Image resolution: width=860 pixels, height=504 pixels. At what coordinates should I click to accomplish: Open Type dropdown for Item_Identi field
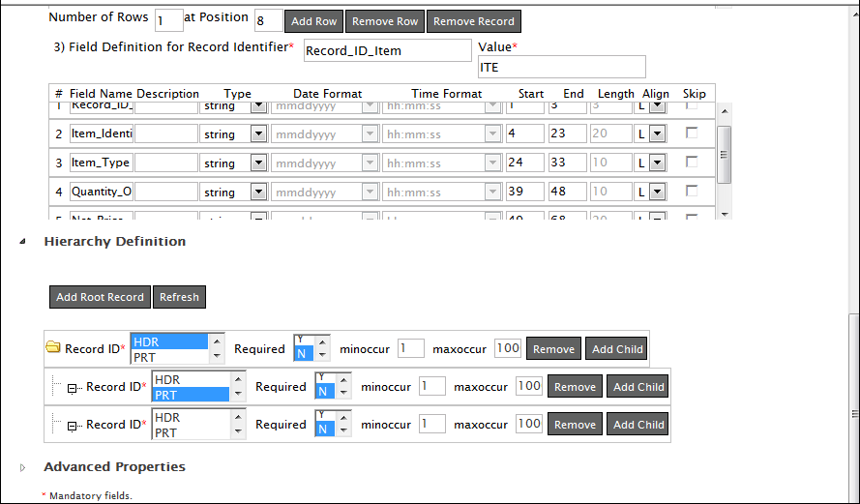coord(258,134)
